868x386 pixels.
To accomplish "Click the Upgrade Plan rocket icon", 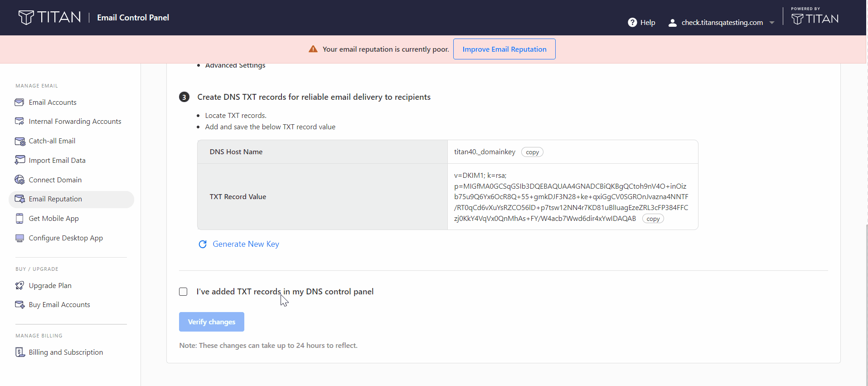I will 19,285.
